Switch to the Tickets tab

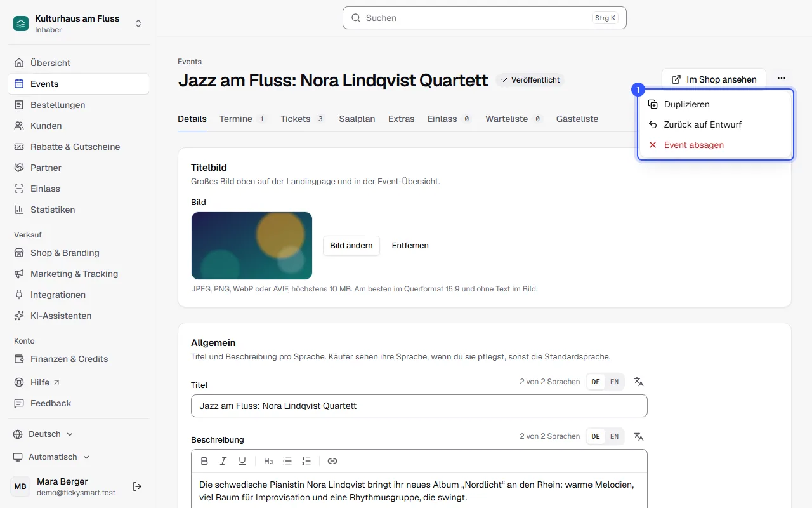point(303,119)
